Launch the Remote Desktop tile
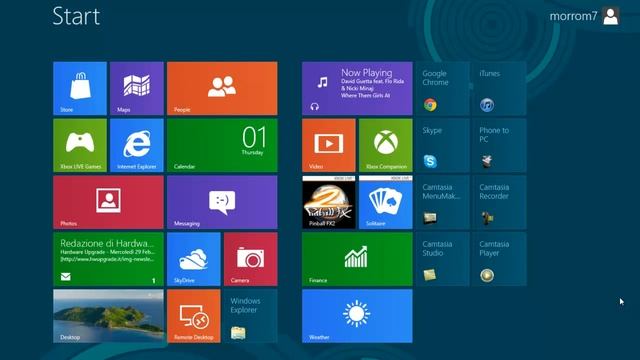The image size is (640, 360). pos(194,316)
